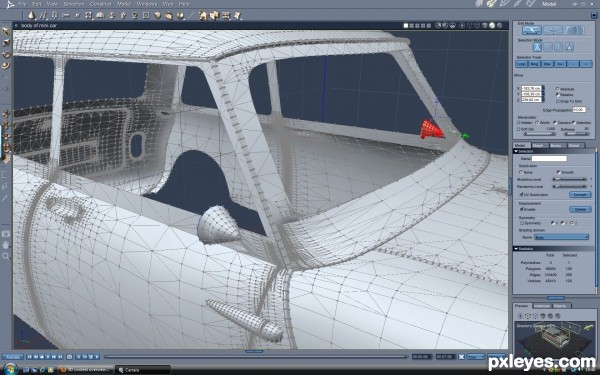Adjust the Rendering Level slider
Image resolution: width=600 pixels, height=375 pixels.
click(x=569, y=186)
